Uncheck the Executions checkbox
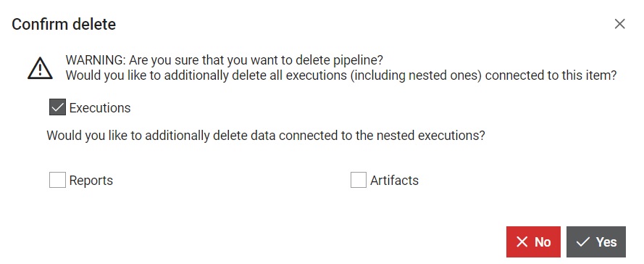This screenshot has height=264, width=644. (57, 107)
